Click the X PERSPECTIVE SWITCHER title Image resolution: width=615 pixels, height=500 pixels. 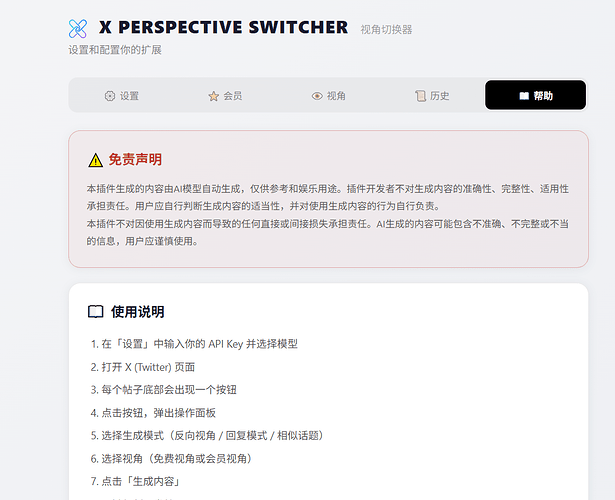point(223,27)
